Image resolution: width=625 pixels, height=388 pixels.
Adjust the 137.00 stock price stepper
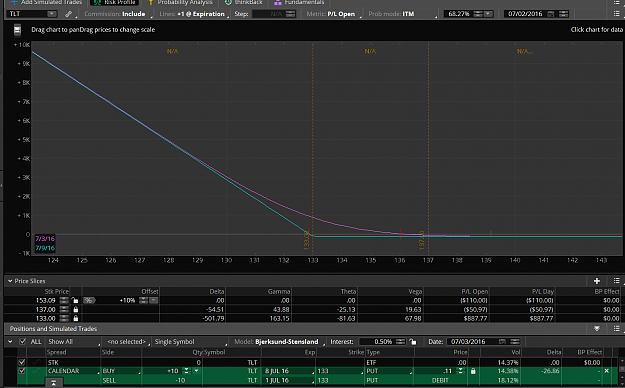64,309
